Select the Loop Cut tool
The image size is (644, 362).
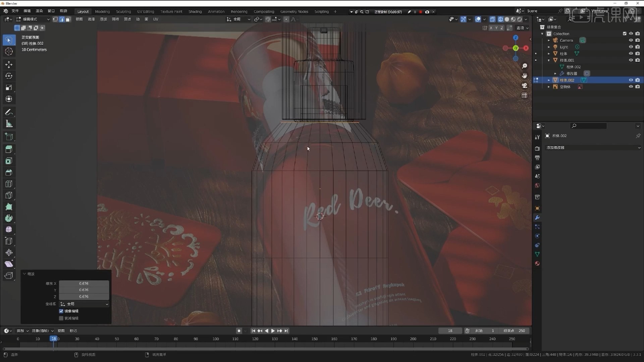click(x=9, y=184)
